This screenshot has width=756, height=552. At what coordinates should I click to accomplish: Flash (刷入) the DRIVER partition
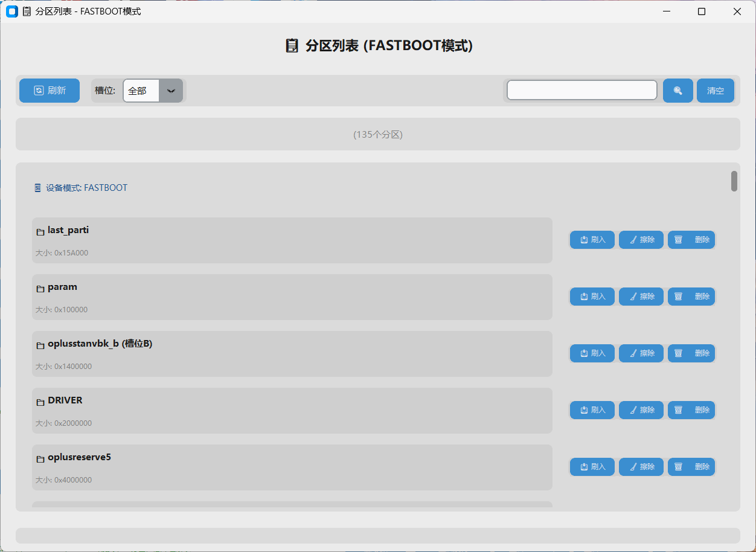(x=592, y=410)
